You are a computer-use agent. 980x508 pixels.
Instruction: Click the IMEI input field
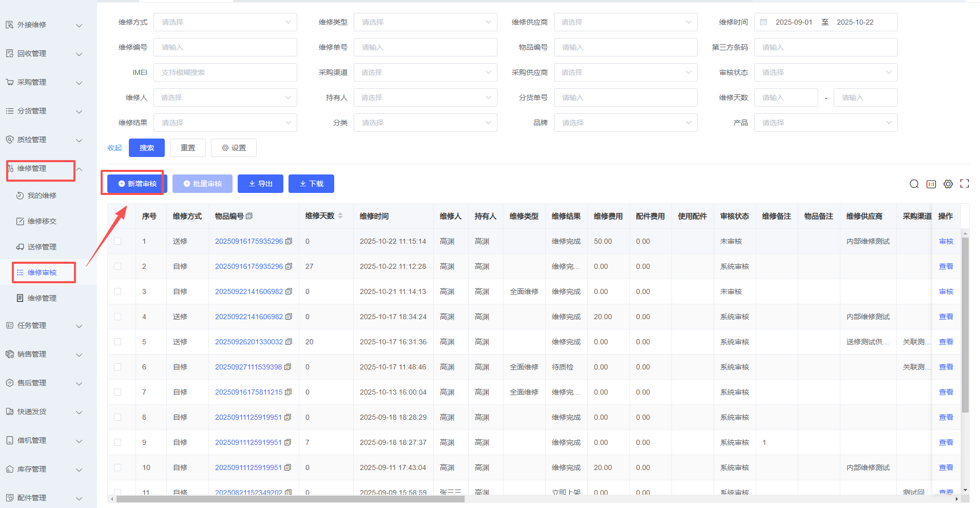(225, 72)
